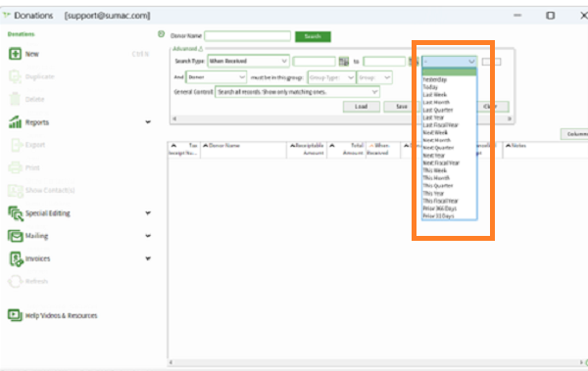
Task: Sort by Receiptable Amount column header
Action: [307, 149]
